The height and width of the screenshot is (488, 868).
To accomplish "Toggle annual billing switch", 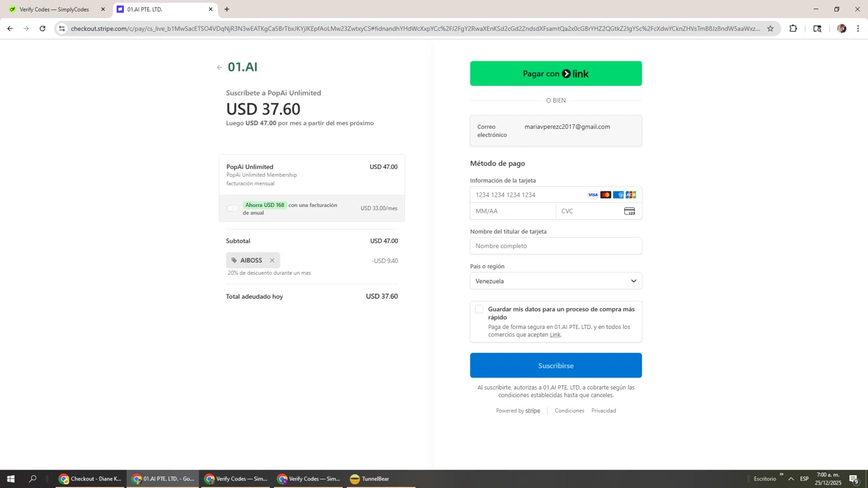I will (x=233, y=208).
